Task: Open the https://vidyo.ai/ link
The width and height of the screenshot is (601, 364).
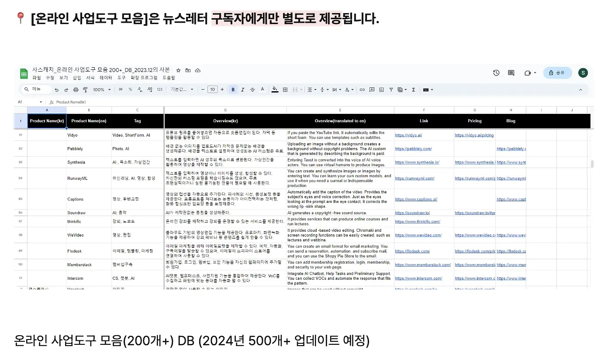Action: [x=408, y=135]
